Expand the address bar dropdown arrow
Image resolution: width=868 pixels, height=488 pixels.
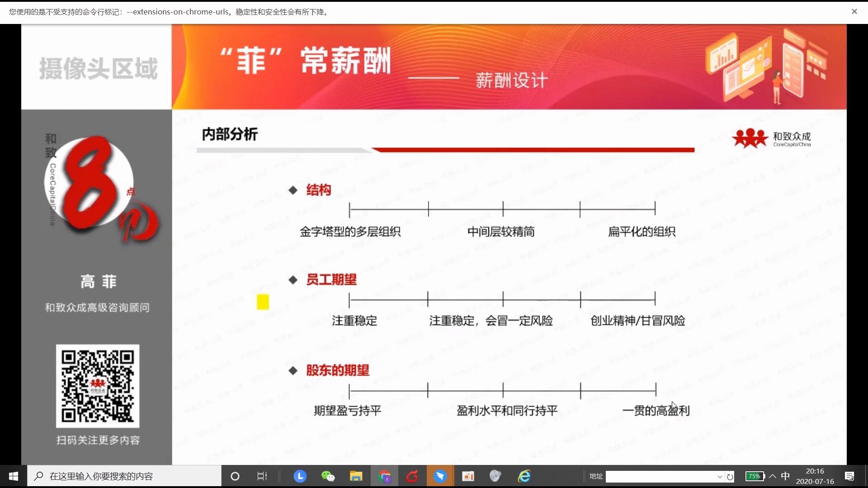[720, 477]
